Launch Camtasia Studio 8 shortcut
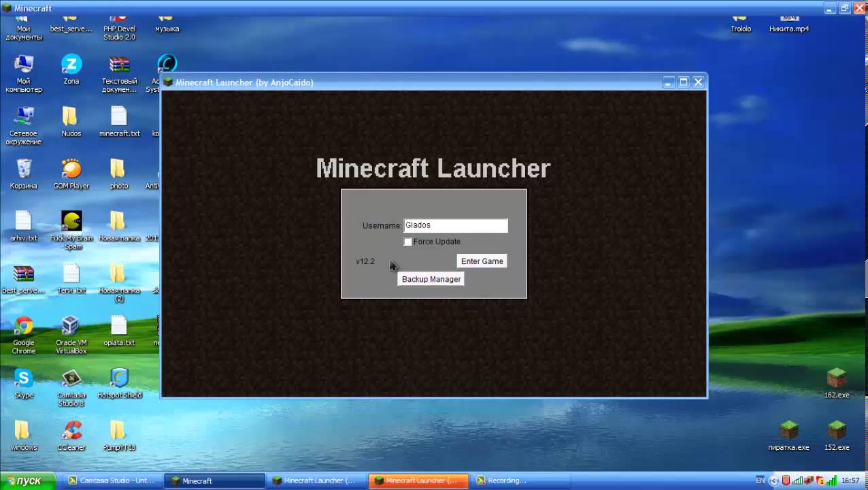 click(x=71, y=387)
